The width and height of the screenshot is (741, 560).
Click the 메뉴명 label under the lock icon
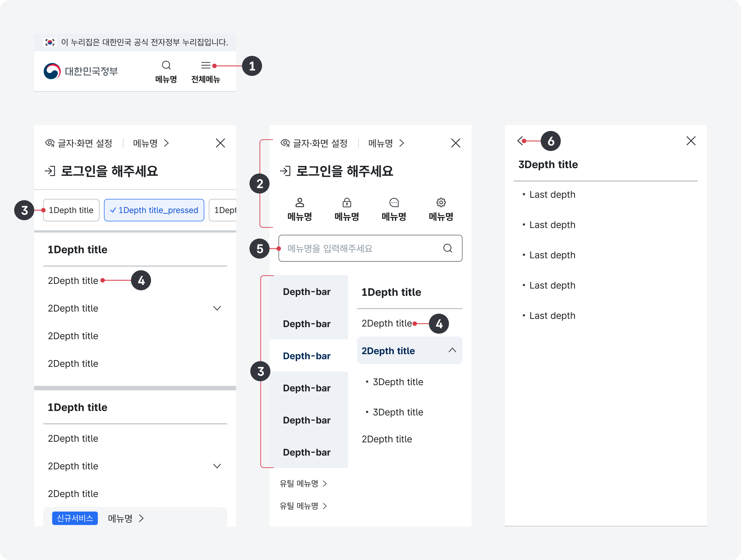(347, 217)
